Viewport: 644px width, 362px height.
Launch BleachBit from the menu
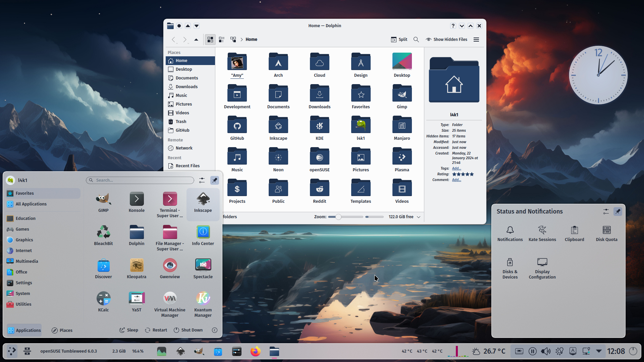pyautogui.click(x=103, y=236)
